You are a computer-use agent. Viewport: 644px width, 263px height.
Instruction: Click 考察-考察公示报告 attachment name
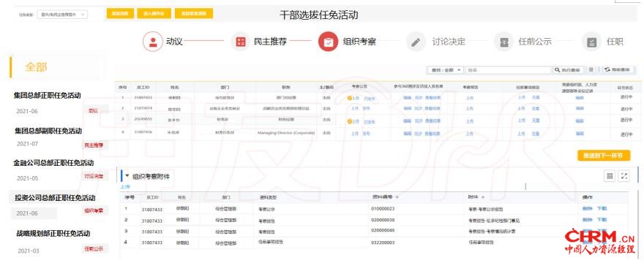click(x=485, y=209)
